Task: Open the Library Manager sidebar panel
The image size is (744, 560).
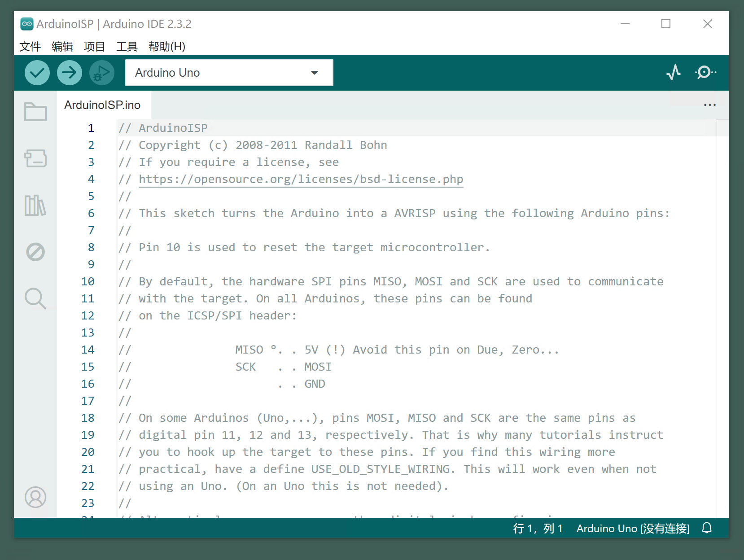Action: click(35, 206)
